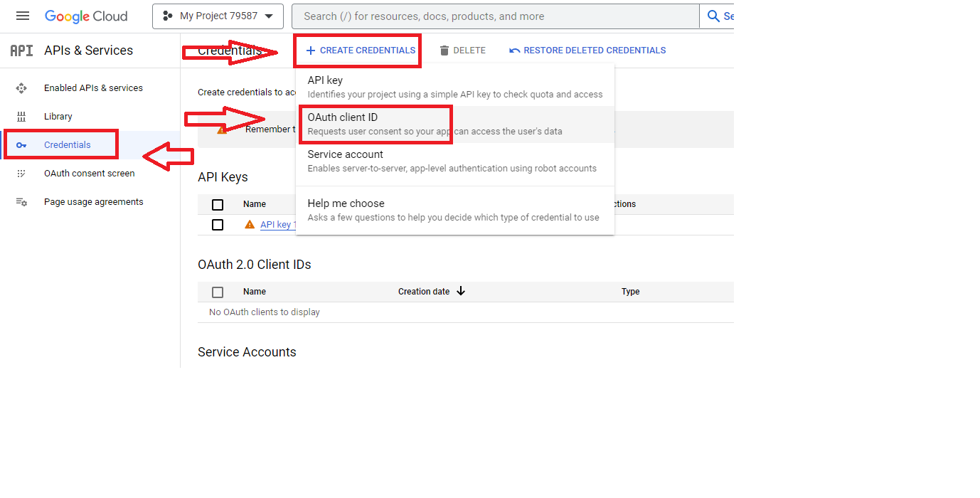Click the warning icon in the Remember banner
The height and width of the screenshot is (498, 980).
(222, 129)
